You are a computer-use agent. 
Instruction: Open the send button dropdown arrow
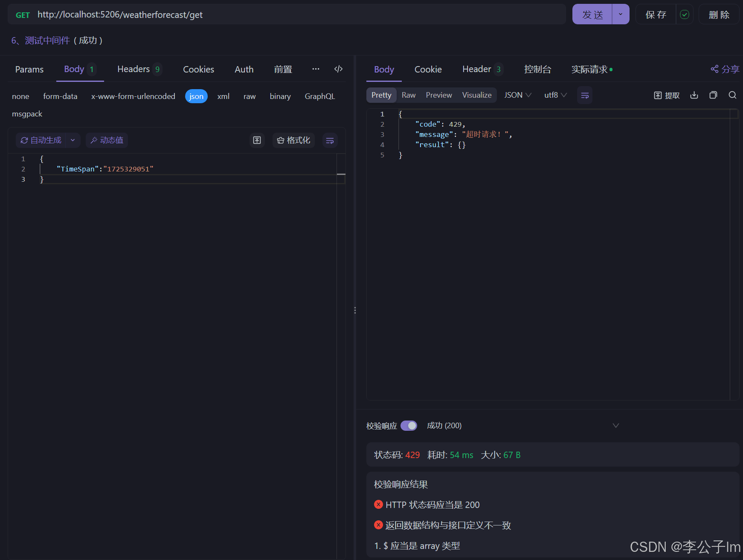pos(621,15)
